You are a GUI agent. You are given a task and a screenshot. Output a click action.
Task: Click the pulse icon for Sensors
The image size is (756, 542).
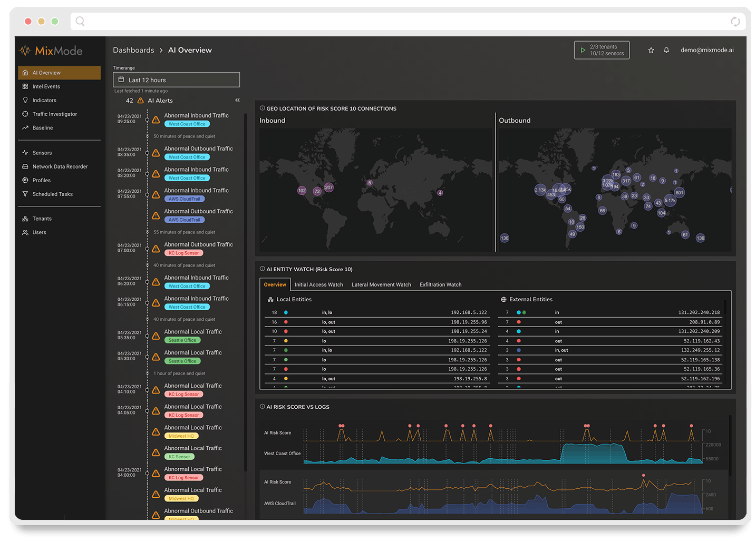25,153
